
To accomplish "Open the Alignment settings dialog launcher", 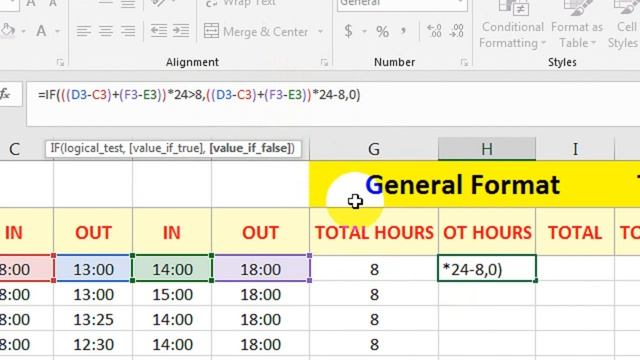I will [324, 62].
